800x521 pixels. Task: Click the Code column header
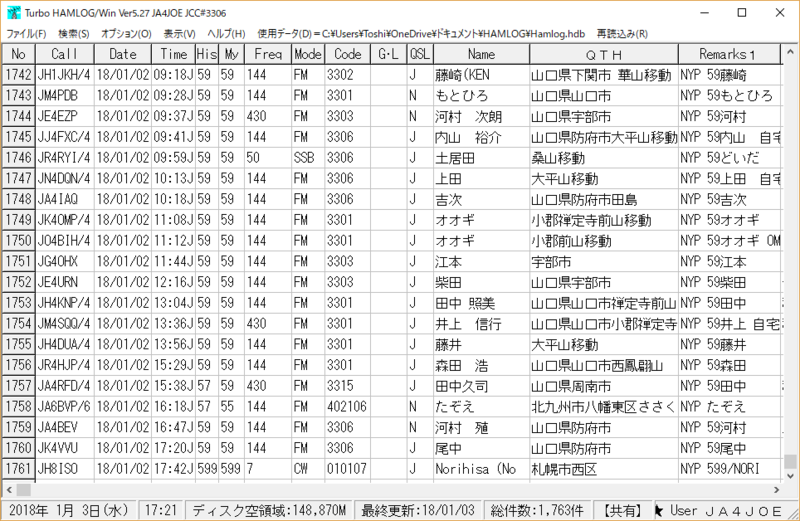347,54
